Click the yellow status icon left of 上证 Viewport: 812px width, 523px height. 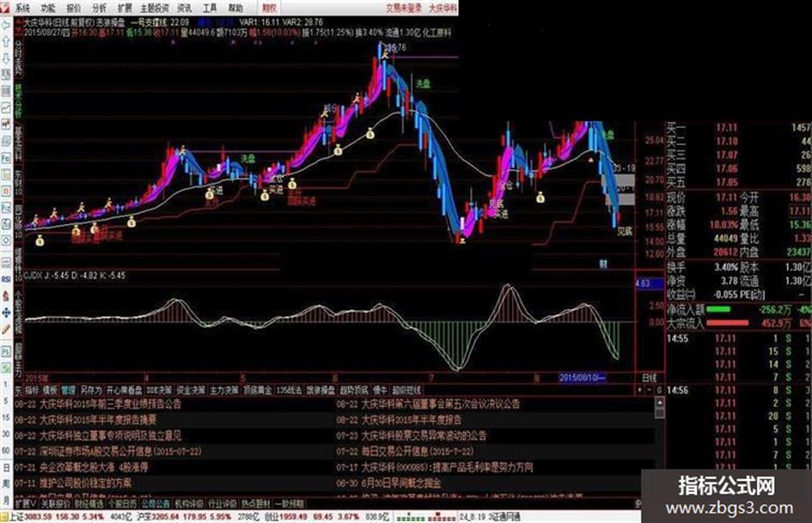(x=4, y=517)
